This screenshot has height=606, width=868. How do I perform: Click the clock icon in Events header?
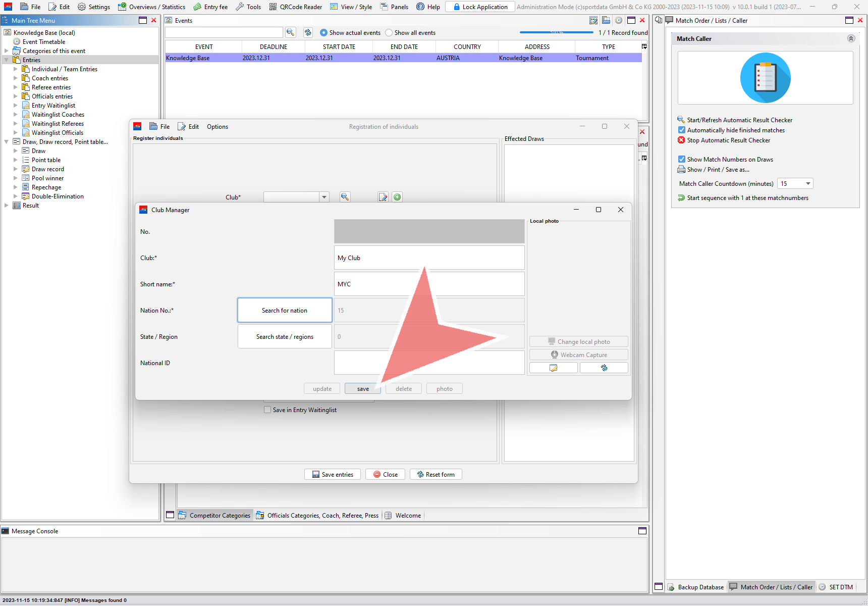click(619, 20)
